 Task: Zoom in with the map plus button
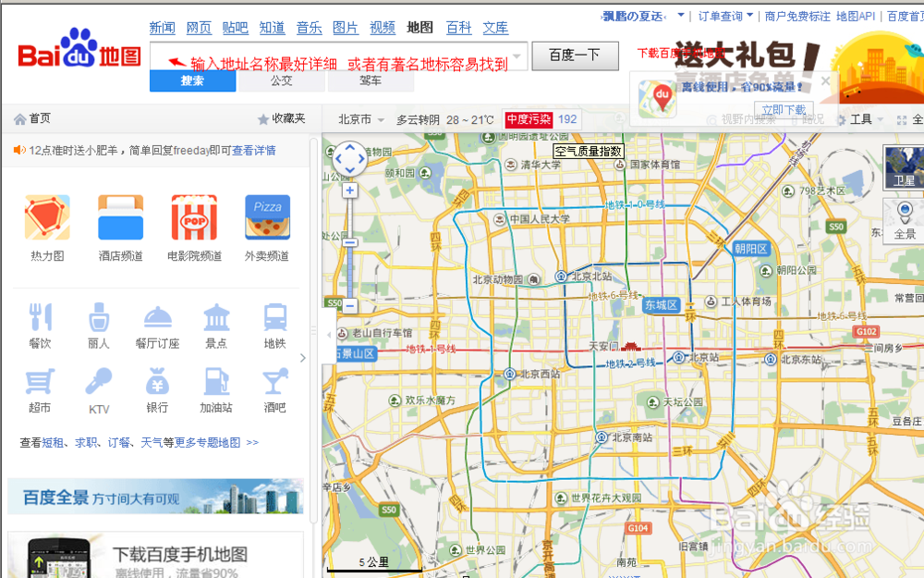pos(350,191)
